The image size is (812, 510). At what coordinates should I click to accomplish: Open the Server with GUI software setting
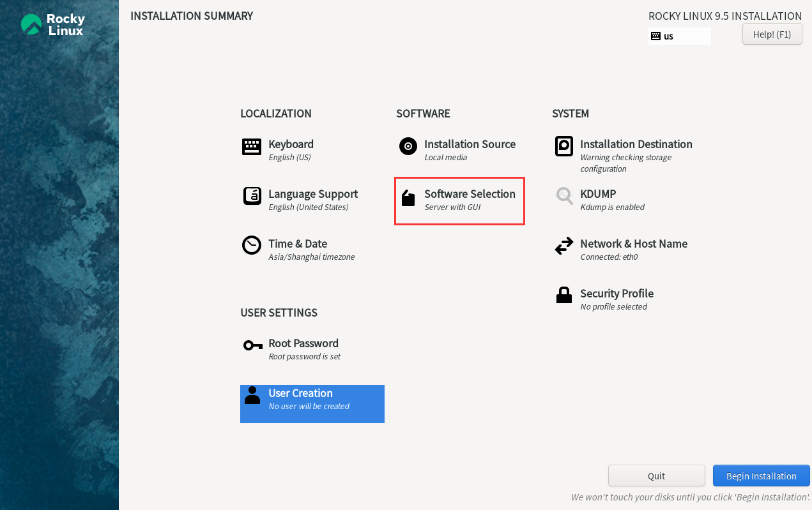pyautogui.click(x=452, y=207)
